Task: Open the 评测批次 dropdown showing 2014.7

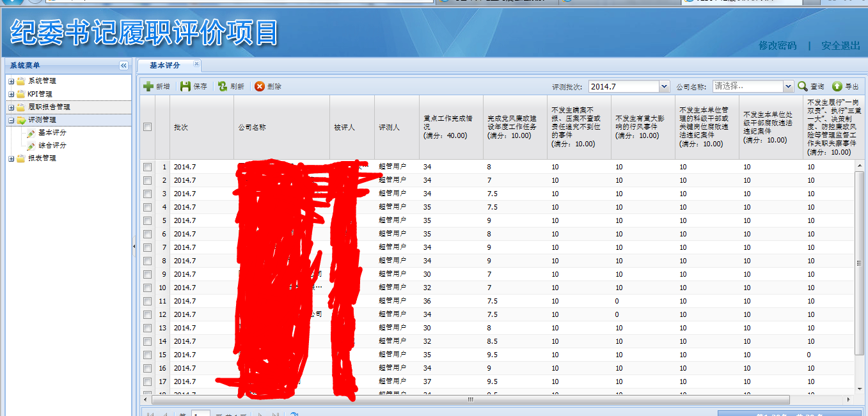Action: click(664, 86)
